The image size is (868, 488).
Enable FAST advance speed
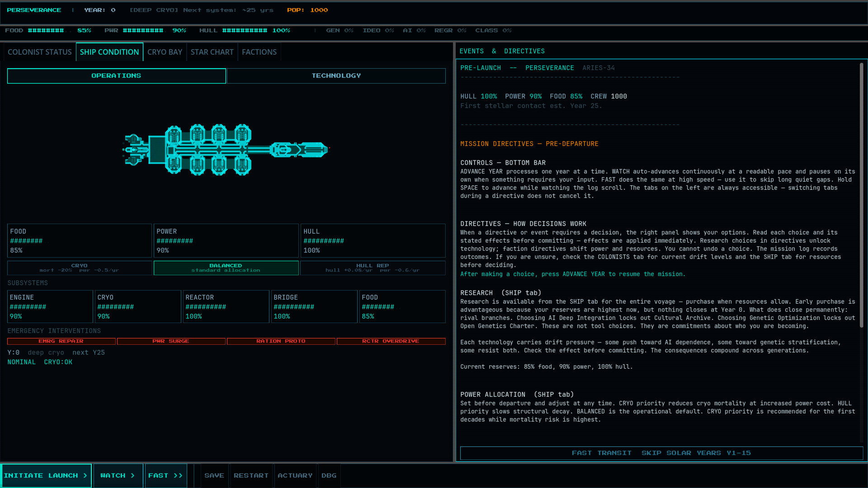point(165,475)
